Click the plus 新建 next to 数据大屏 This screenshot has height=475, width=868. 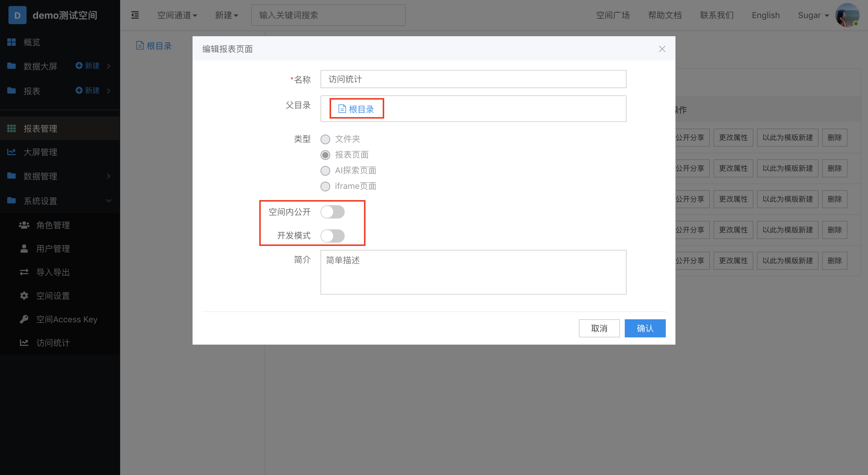coord(88,66)
